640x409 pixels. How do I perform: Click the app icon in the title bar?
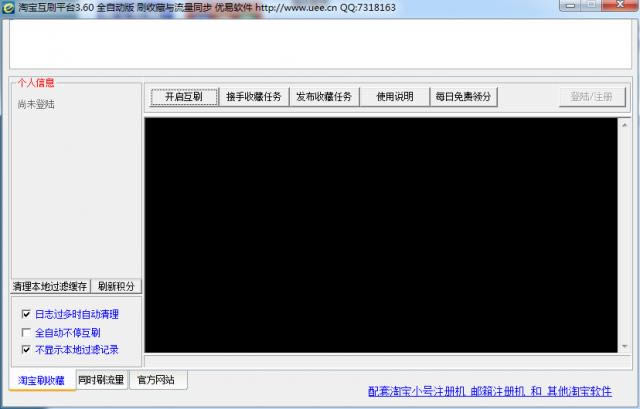pos(8,7)
